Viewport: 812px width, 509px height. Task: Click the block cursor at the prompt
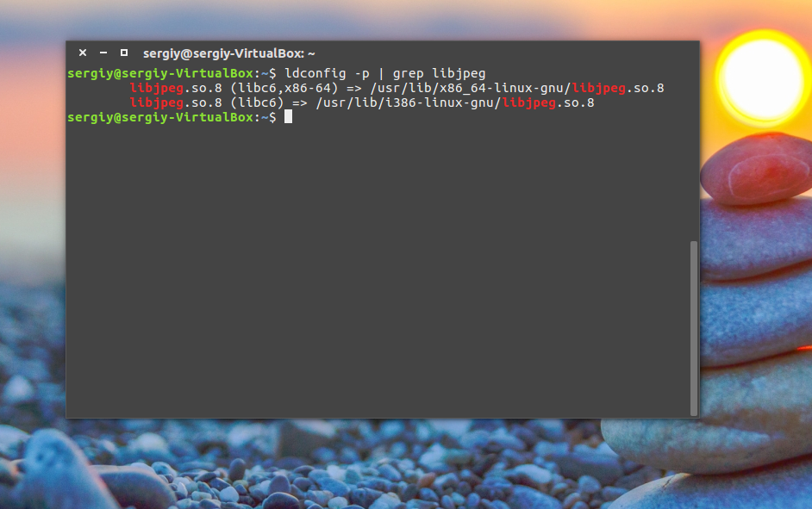[x=289, y=117]
